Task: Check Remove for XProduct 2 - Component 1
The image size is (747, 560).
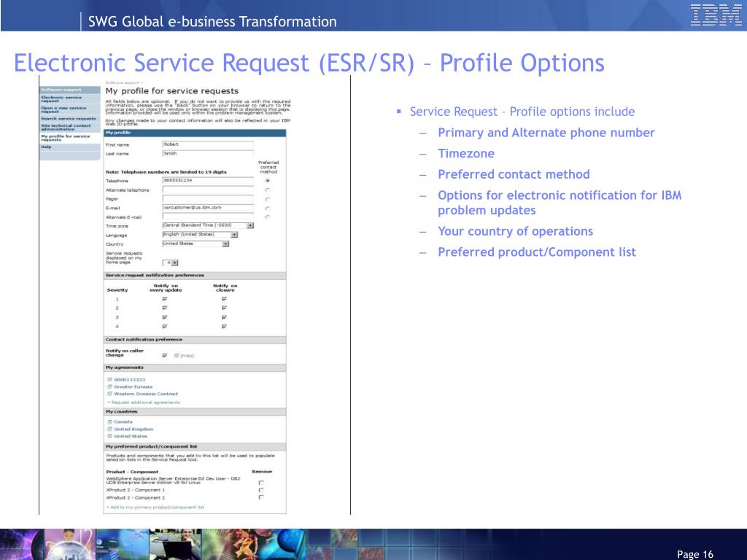Action: [261, 490]
